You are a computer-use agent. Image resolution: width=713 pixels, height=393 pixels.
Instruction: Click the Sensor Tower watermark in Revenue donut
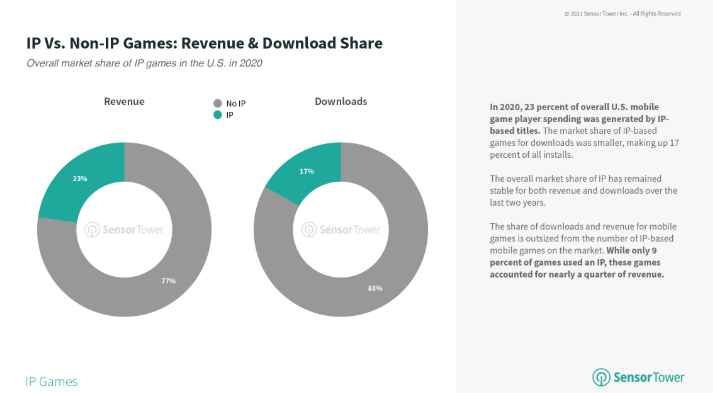(x=124, y=230)
